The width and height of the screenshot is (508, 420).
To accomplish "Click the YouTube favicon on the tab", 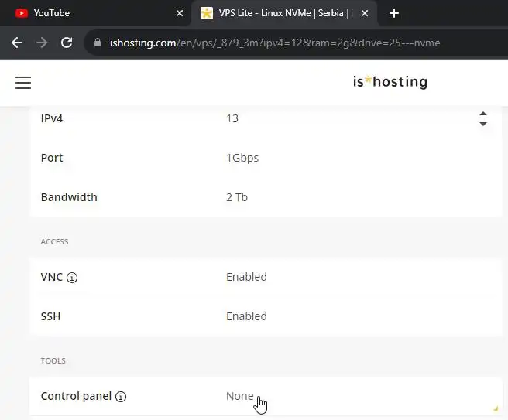I will point(22,13).
